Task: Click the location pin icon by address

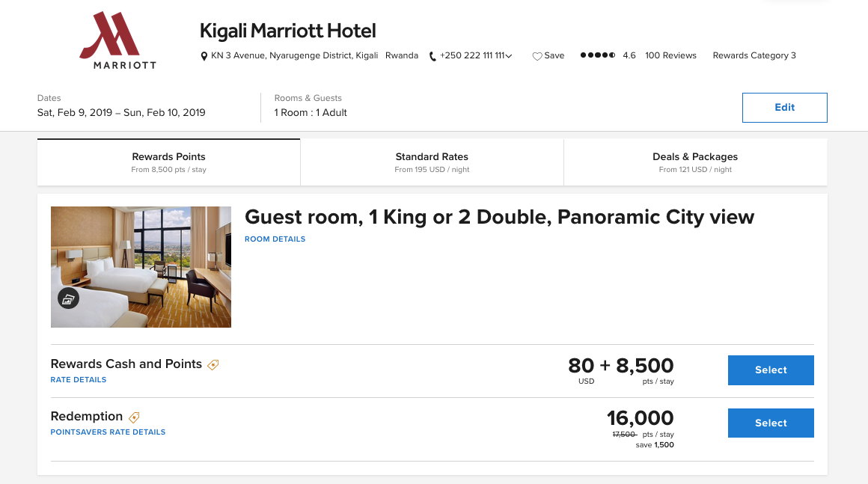Action: click(x=204, y=56)
